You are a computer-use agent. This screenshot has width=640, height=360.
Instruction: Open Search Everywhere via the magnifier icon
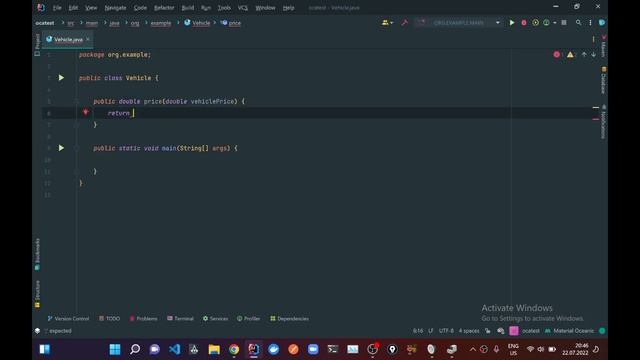pos(578,23)
